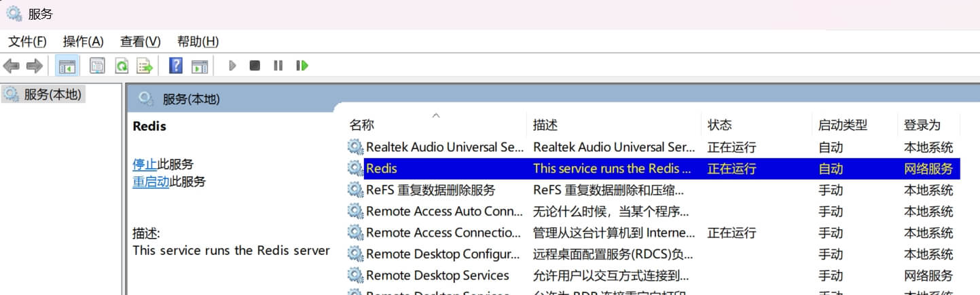Click the Restart service icon
This screenshot has height=295, width=980.
pos(302,66)
